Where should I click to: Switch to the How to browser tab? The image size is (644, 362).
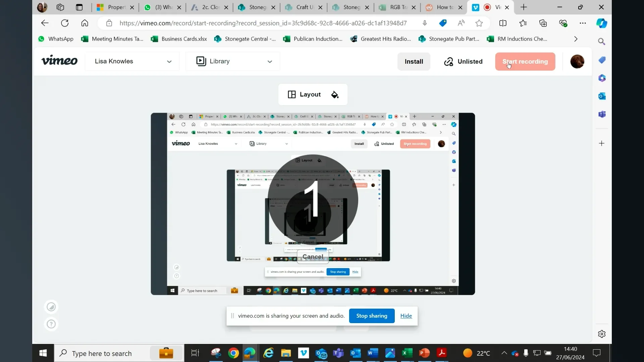coord(443,7)
